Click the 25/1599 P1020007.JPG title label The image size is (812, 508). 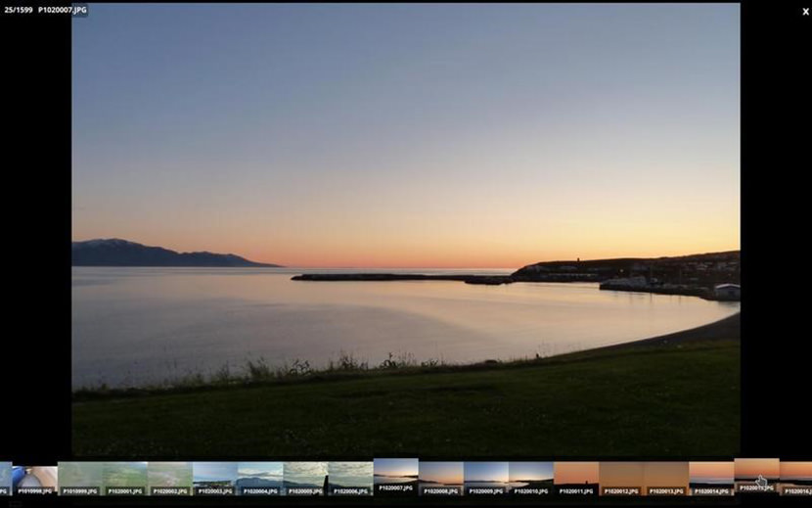pyautogui.click(x=45, y=10)
